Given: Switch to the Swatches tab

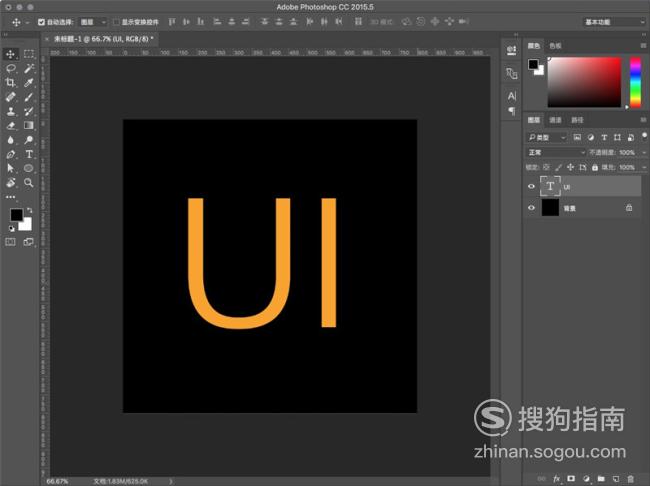Looking at the screenshot, I should (x=555, y=46).
